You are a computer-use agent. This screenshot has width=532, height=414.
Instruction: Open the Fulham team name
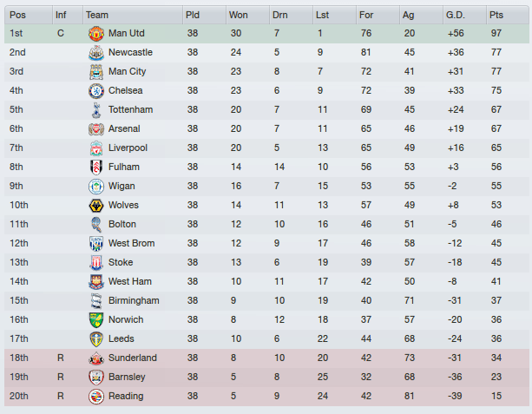click(124, 167)
